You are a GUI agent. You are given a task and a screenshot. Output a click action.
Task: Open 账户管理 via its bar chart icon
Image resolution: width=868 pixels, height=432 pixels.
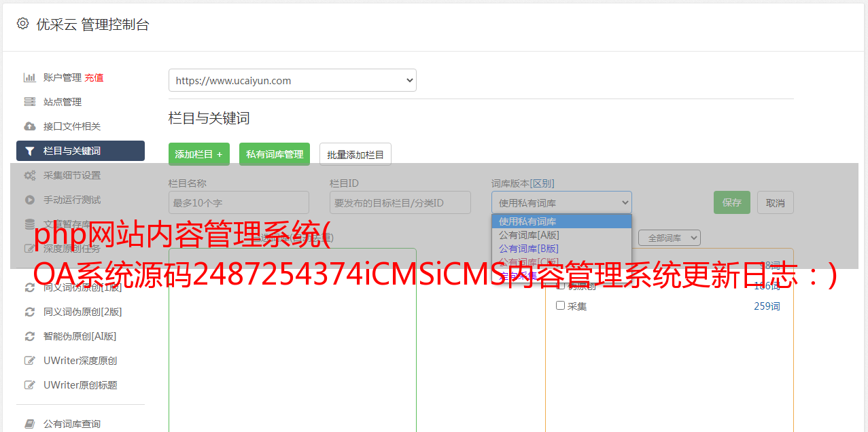click(30, 77)
